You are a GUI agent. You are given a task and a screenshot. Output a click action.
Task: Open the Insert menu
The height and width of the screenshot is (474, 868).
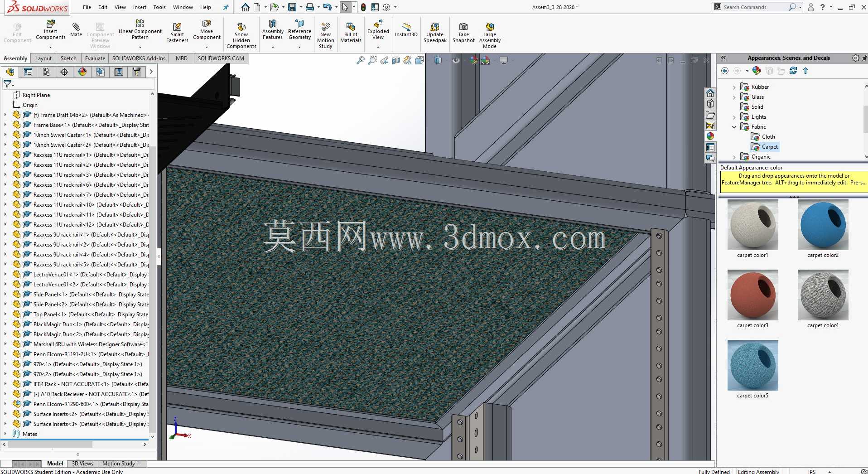140,7
